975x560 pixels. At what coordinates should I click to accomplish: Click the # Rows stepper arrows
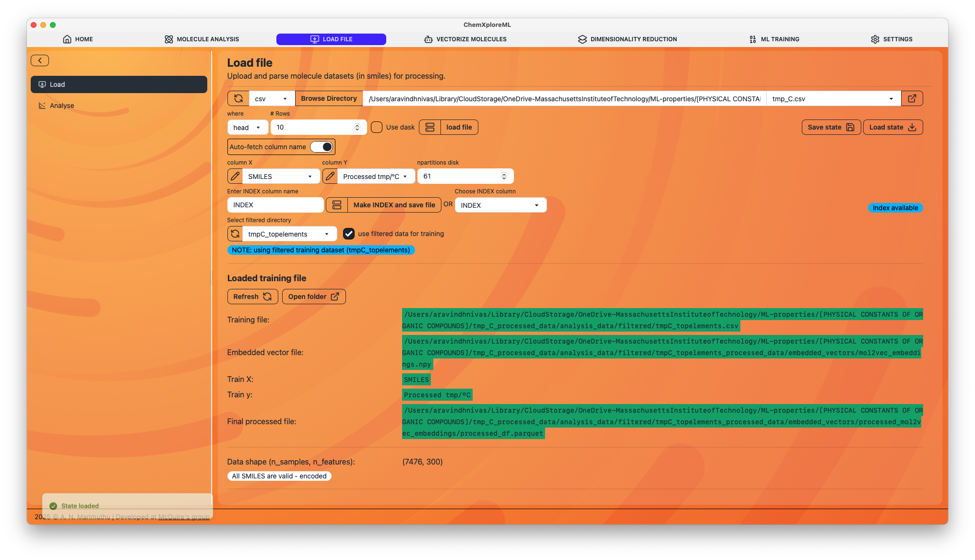pyautogui.click(x=357, y=127)
